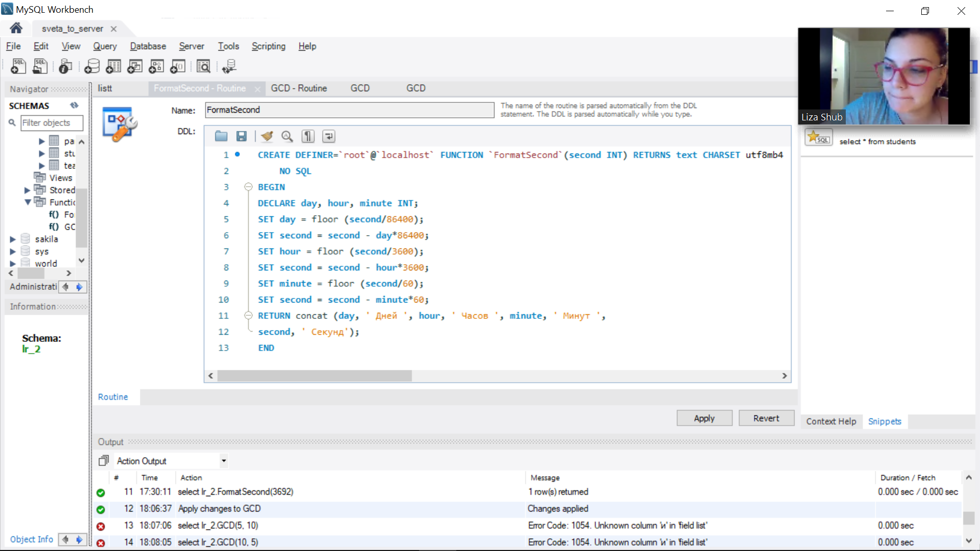Go to the Home screen tab icon
This screenshot has width=980, height=551.
pyautogui.click(x=16, y=28)
